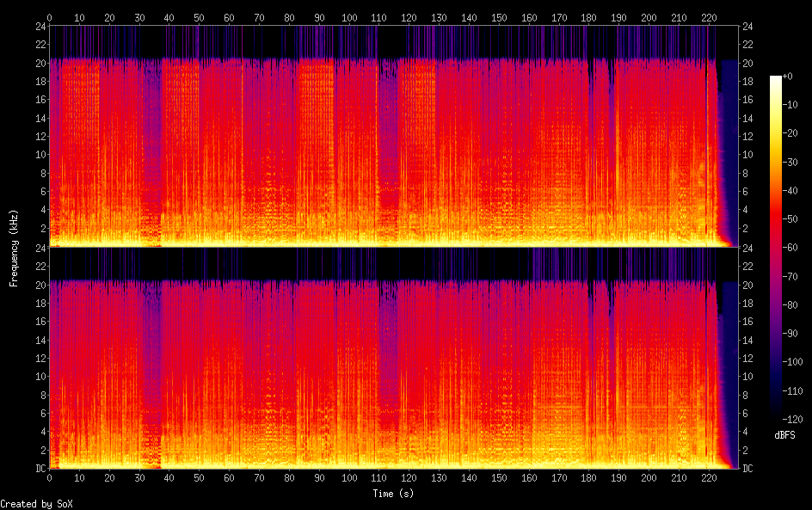
Task: Click the "Frequency (kHz)" axis label
Action: 14,248
